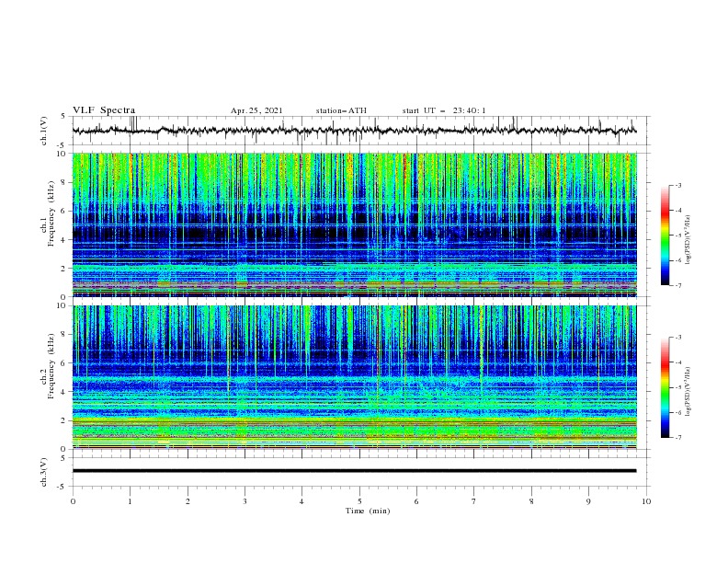Image resolution: width=728 pixels, height=563 pixels.
Task: Click the ch.3 flat black voltage trace
Action: pyautogui.click(x=354, y=471)
